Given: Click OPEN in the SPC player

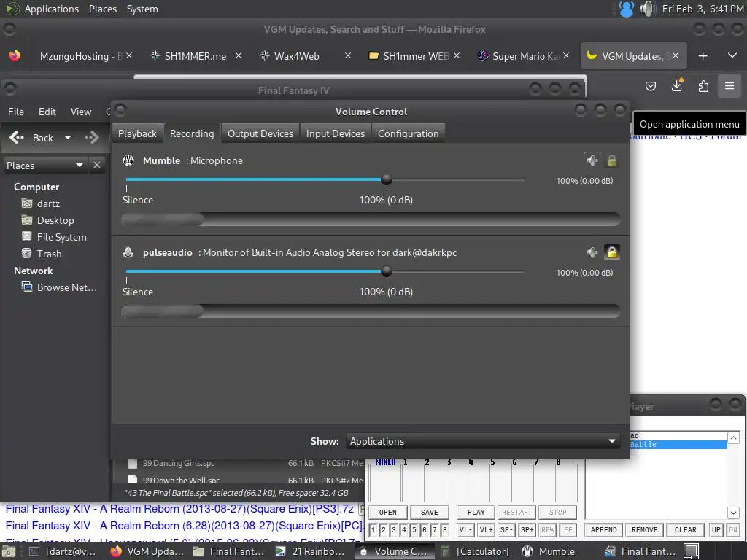Looking at the screenshot, I should (x=388, y=513).
